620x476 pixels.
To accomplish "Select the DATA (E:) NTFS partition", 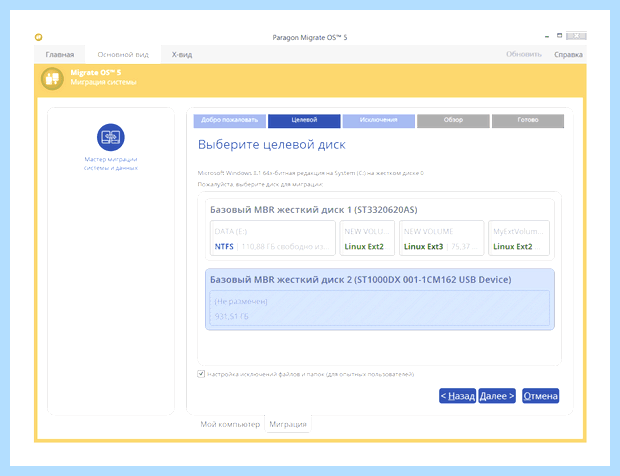I will pos(273,238).
